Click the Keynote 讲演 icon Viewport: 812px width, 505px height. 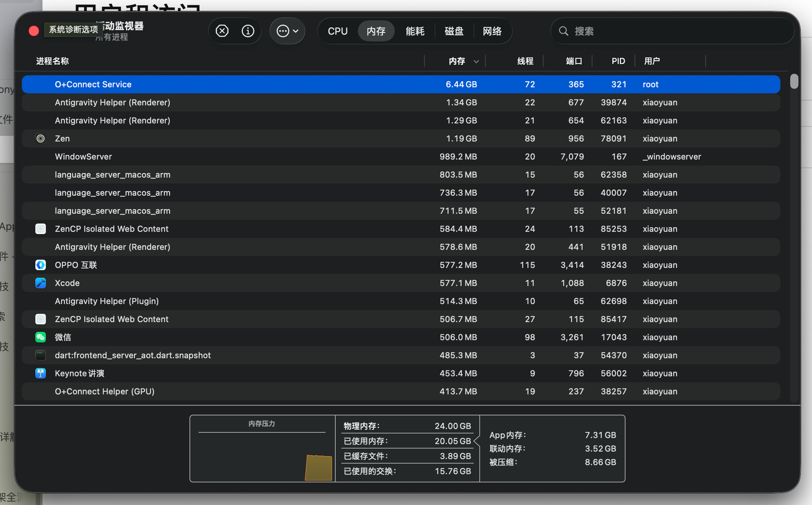[41, 373]
